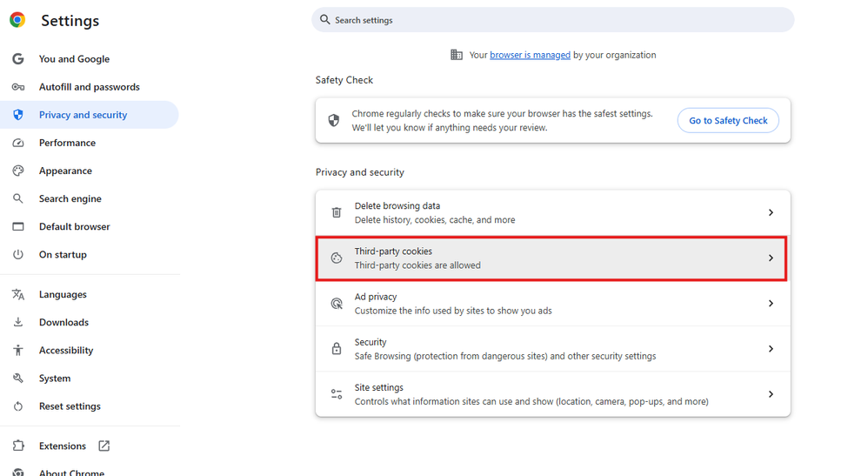
Task: Click the trash icon for Delete browsing data
Action: coord(337,212)
